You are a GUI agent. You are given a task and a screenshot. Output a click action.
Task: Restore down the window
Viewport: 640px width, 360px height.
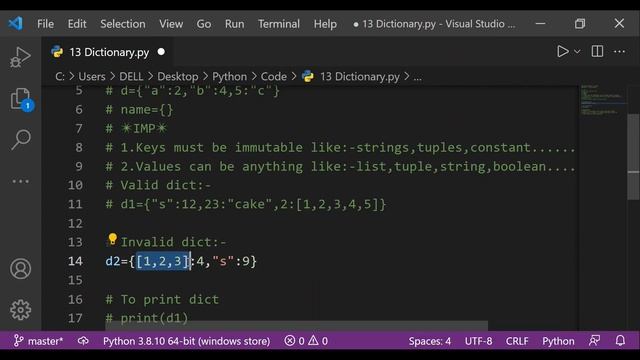pos(580,24)
